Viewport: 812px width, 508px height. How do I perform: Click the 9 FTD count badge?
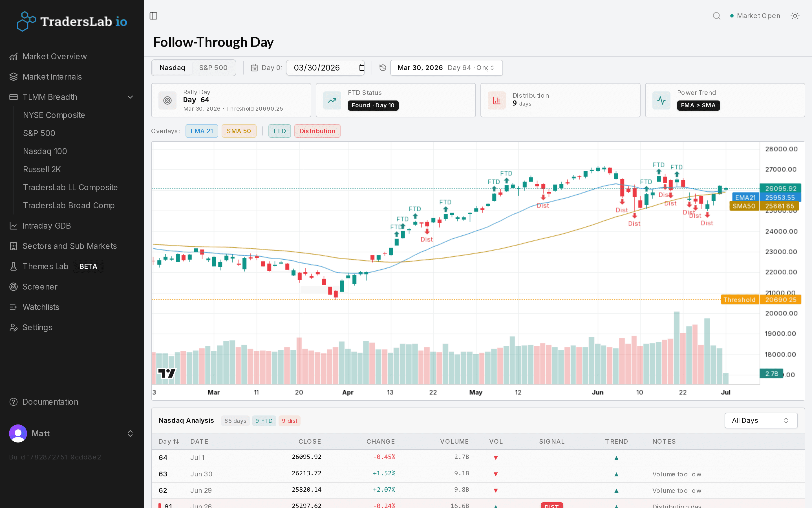pos(264,421)
